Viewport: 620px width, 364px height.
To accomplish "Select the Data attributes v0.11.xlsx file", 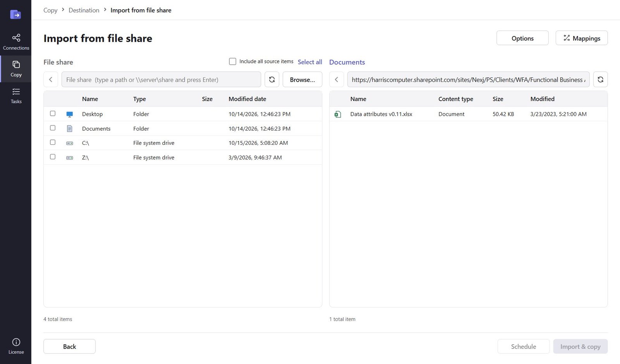I will (x=468, y=114).
